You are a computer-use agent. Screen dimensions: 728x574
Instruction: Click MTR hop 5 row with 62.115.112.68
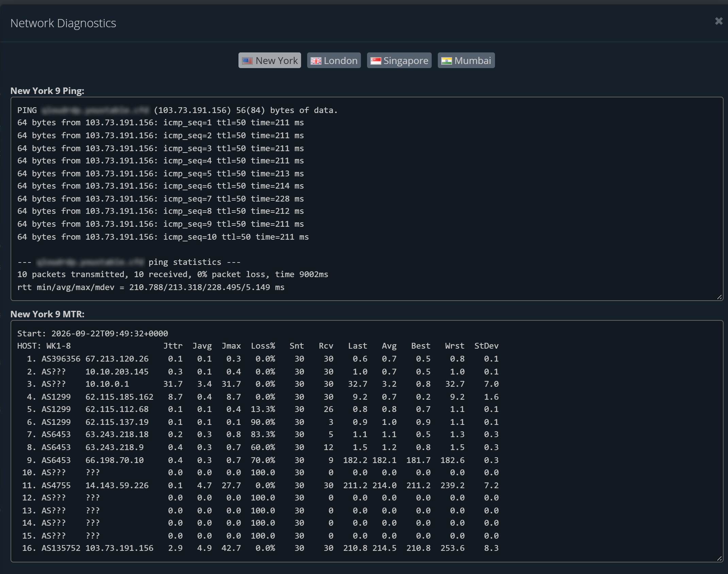[263, 409]
